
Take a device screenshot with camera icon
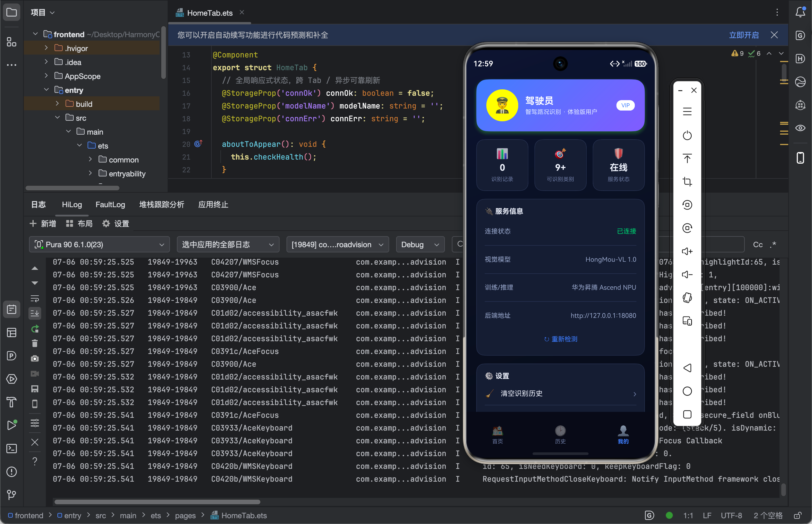(35, 359)
